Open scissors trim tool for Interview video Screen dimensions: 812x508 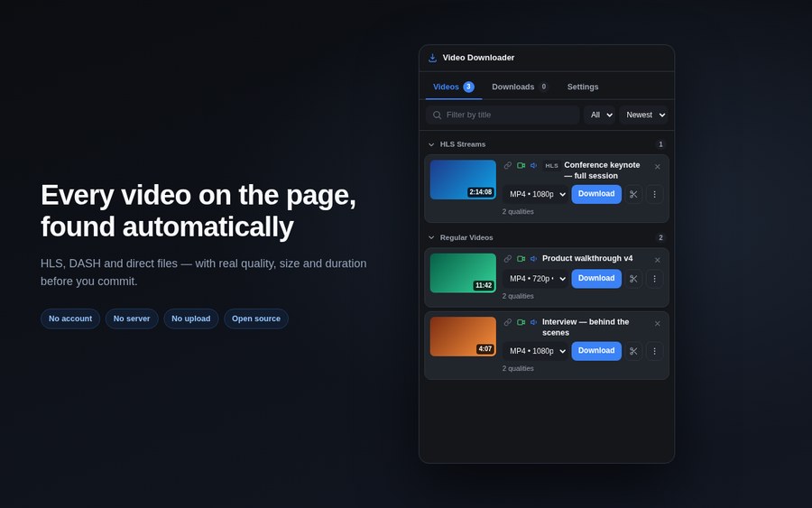click(633, 351)
